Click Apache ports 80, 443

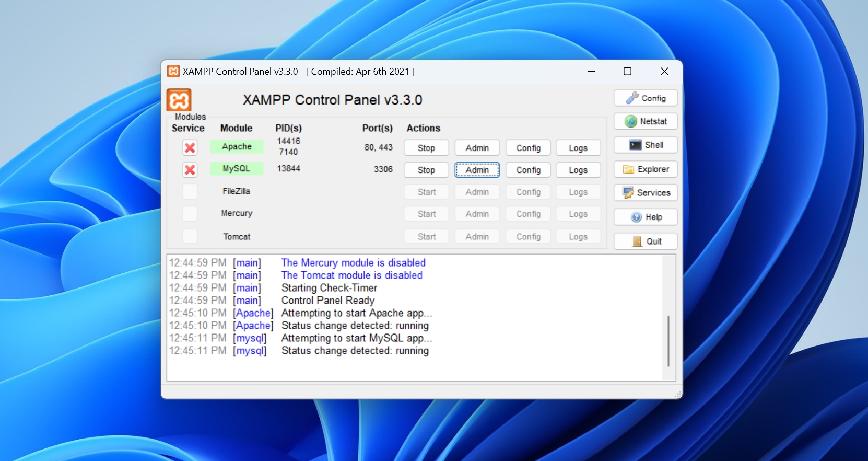pyautogui.click(x=378, y=147)
